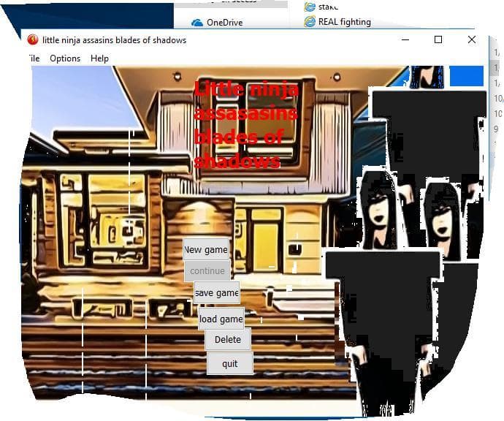The height and width of the screenshot is (421, 504).
Task: Minimize the game window
Action: pyautogui.click(x=405, y=39)
